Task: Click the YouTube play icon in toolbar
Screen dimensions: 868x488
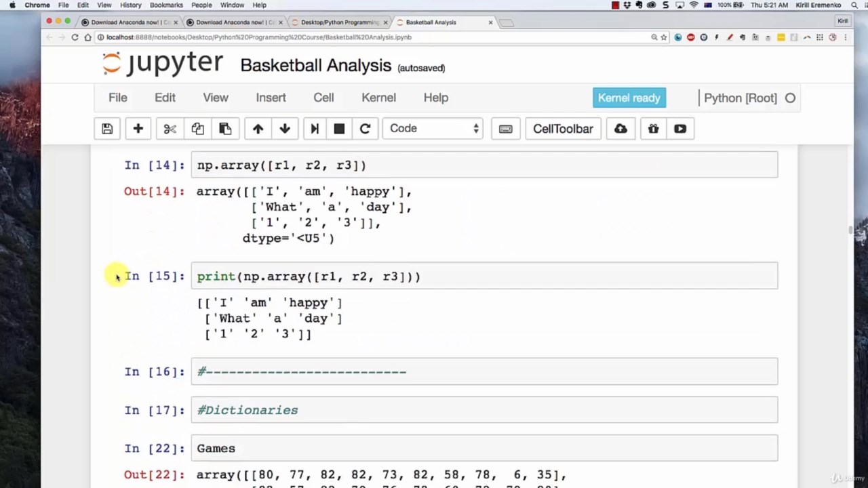Action: [x=680, y=129]
